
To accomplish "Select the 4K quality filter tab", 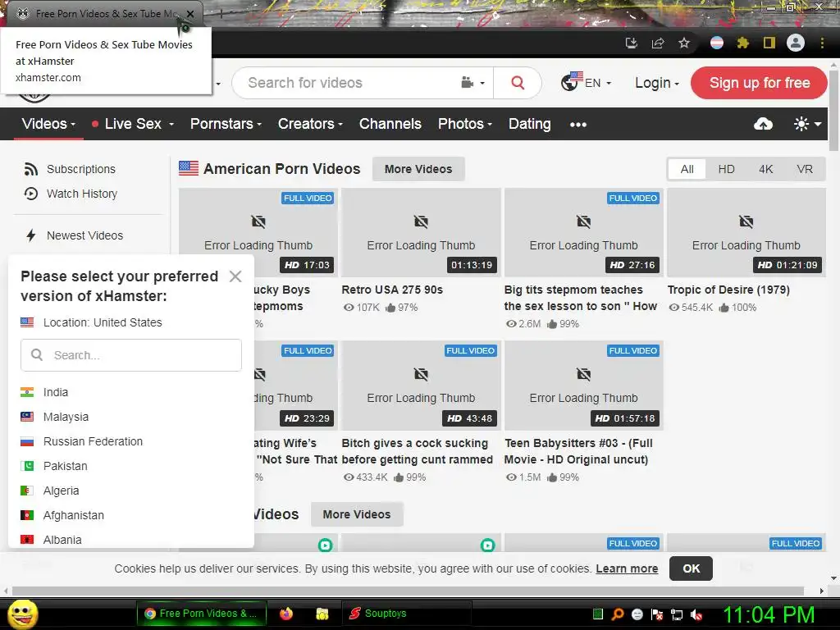I will [765, 169].
